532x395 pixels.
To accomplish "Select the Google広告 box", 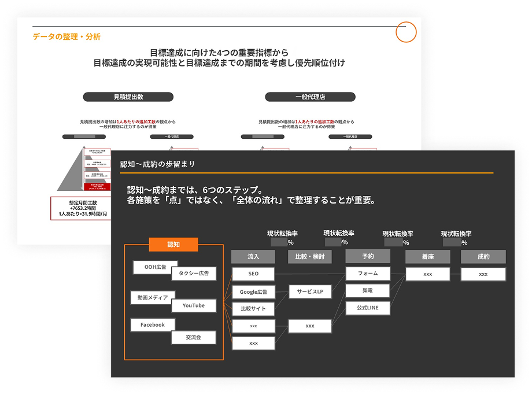I will point(253,292).
